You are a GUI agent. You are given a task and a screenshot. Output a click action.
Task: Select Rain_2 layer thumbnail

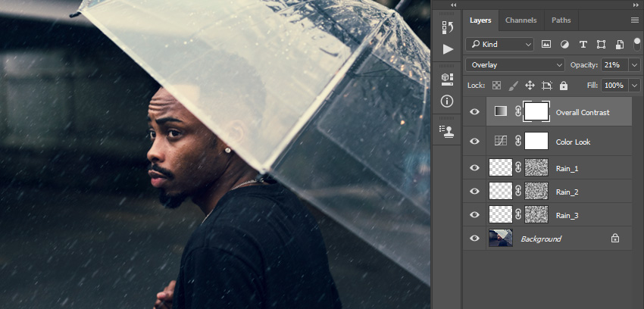pyautogui.click(x=501, y=191)
